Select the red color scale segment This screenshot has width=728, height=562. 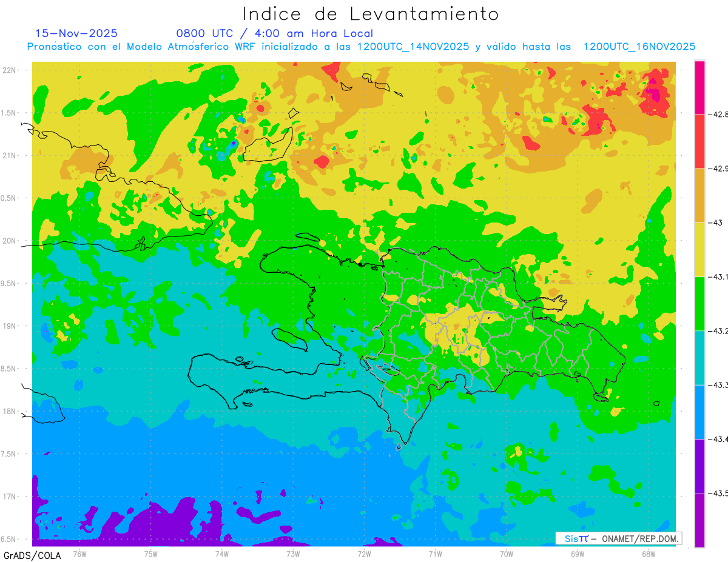[699, 141]
